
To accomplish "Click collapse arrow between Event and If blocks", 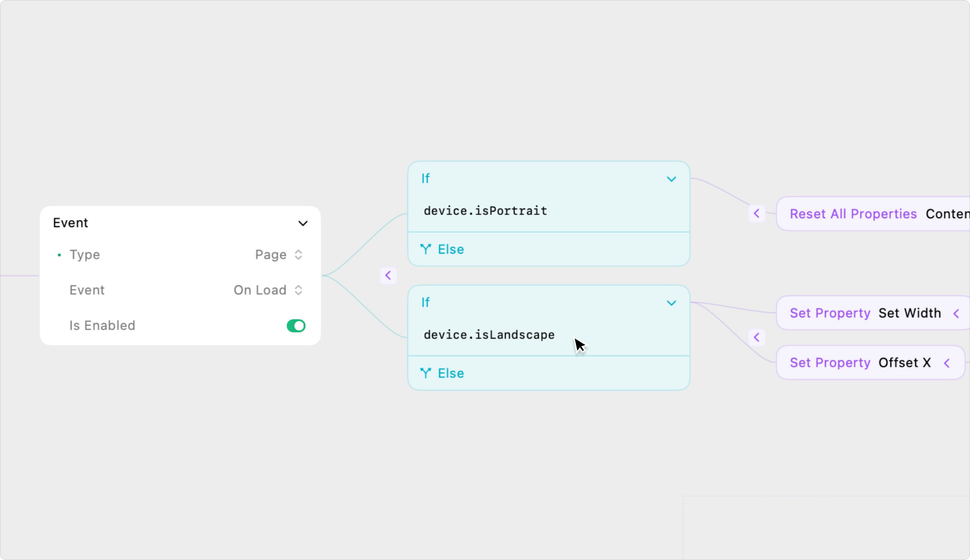I will pyautogui.click(x=388, y=275).
